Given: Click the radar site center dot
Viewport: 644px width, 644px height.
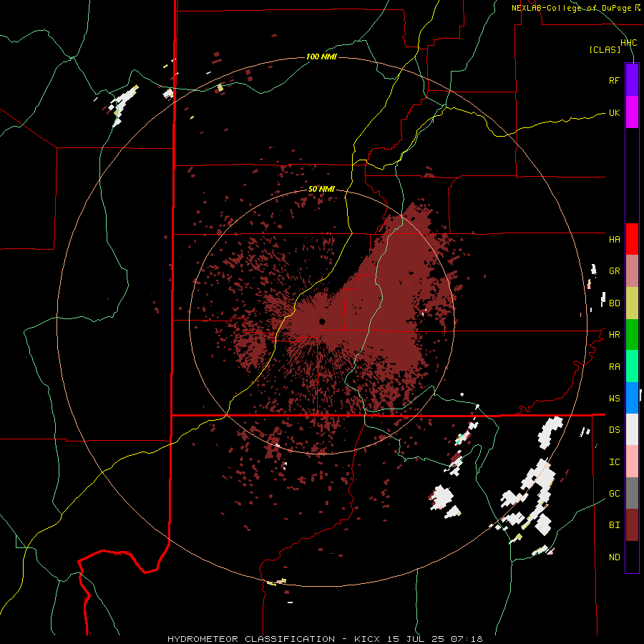Looking at the screenshot, I should 322,321.
